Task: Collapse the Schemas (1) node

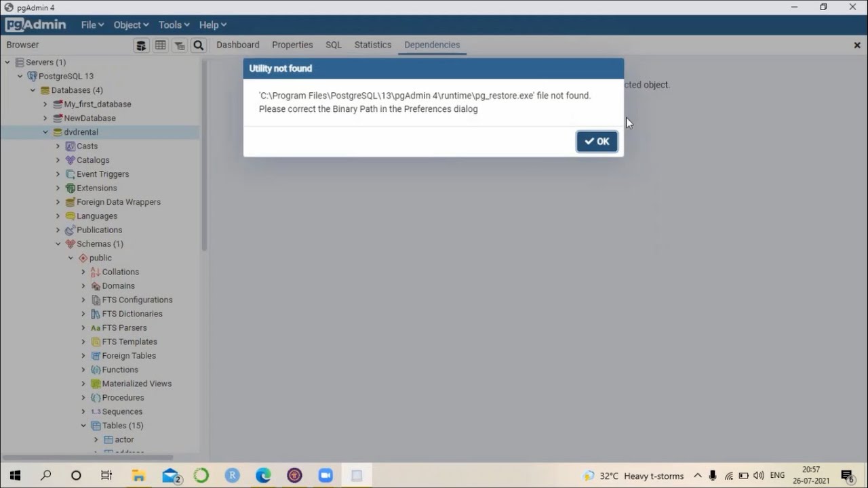Action: (x=58, y=244)
